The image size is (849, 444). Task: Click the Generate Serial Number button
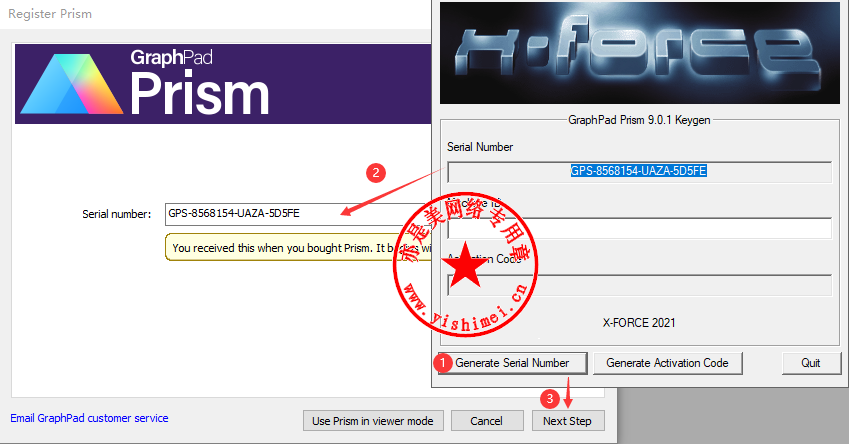click(x=512, y=363)
